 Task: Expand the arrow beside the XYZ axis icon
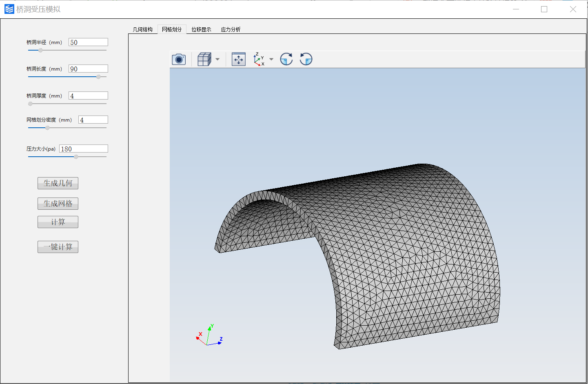pyautogui.click(x=271, y=60)
